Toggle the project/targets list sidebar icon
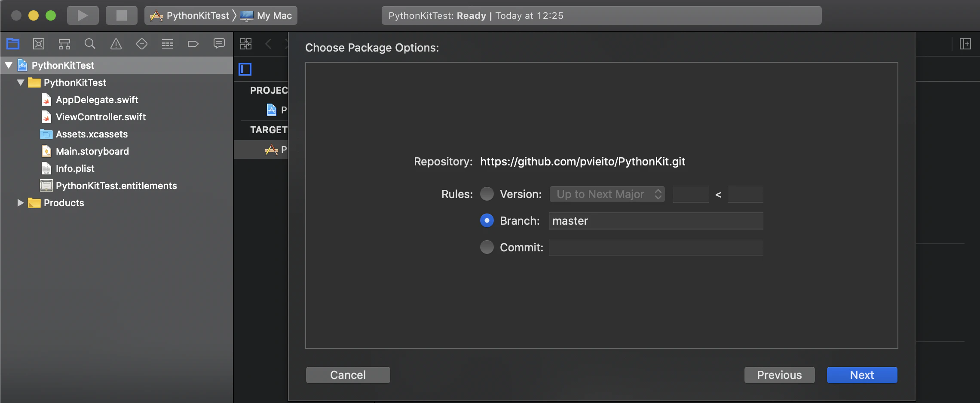The image size is (980, 403). click(245, 69)
